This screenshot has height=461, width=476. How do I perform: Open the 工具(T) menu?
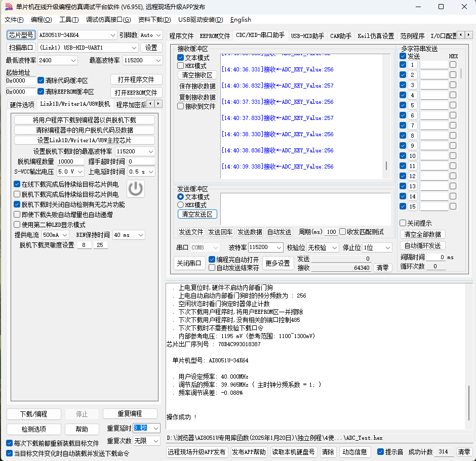tap(69, 20)
